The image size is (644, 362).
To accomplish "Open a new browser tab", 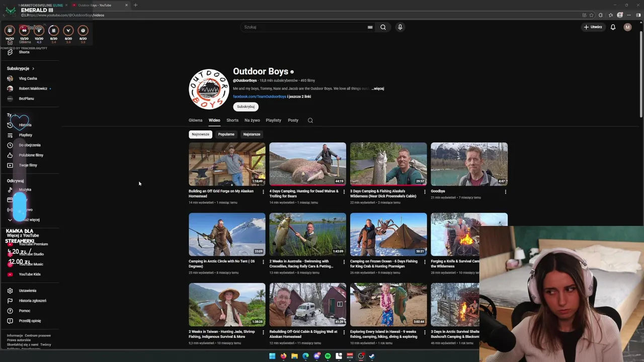I will 135,5.
